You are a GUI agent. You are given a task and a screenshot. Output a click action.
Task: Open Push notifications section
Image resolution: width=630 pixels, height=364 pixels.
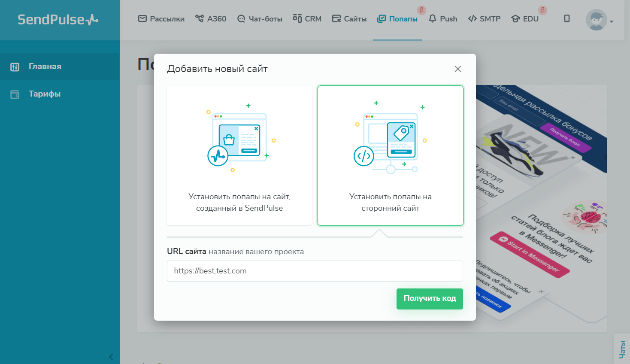point(443,19)
